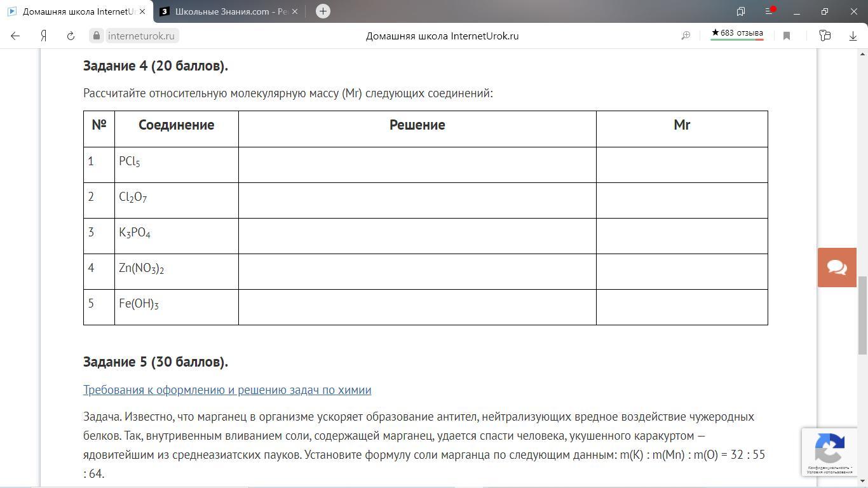Click the vertical page scrollbar thumb
Viewport: 868px width, 488px height.
(862, 315)
